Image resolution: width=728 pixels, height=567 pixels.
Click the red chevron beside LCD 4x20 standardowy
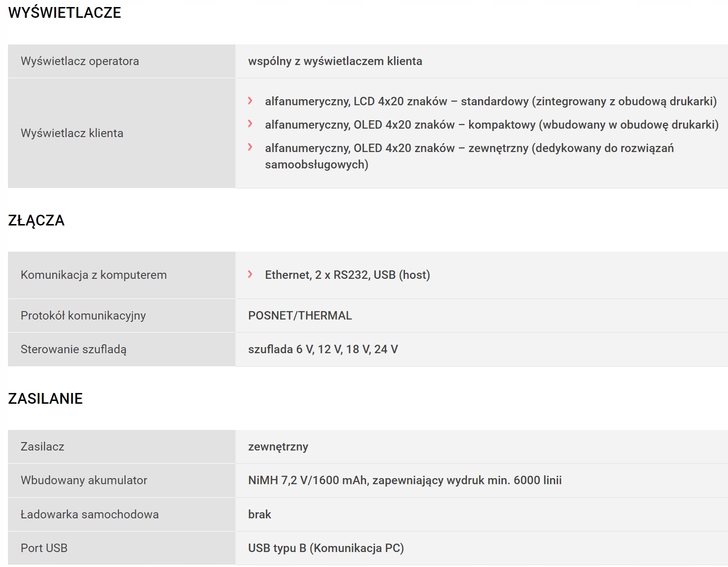tap(250, 101)
